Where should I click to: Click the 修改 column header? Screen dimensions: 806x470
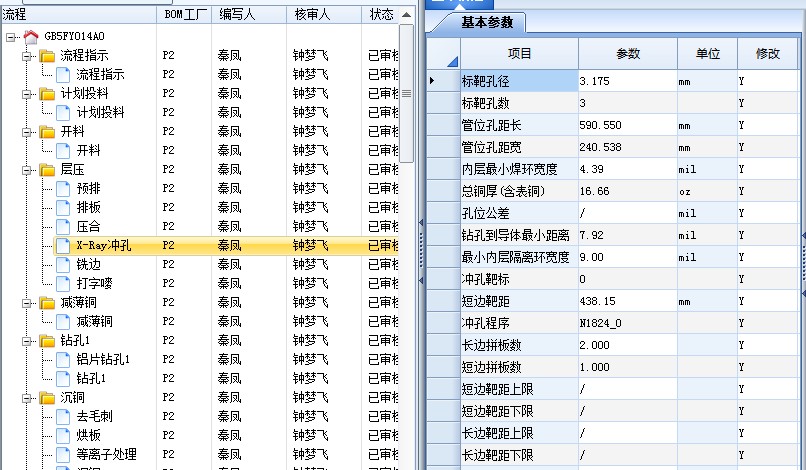(x=767, y=53)
